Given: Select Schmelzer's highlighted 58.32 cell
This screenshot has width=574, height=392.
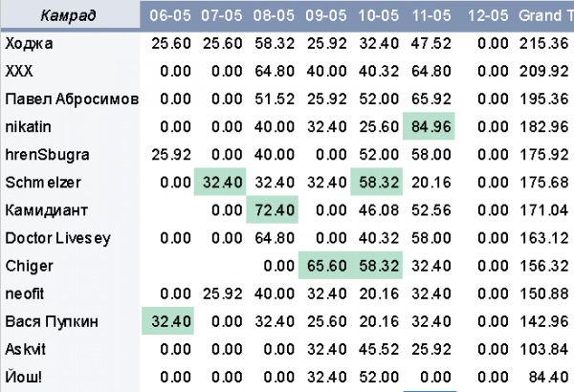Looking at the screenshot, I should tap(376, 182).
